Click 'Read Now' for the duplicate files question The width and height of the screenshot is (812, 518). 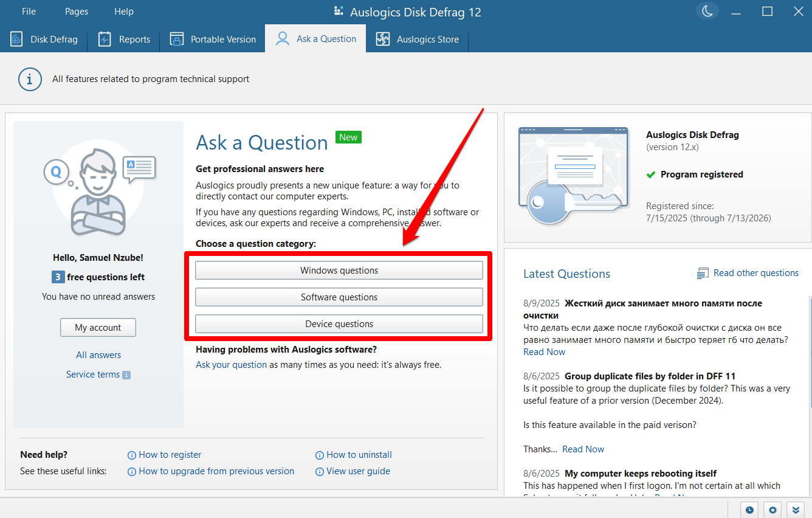[x=583, y=449]
